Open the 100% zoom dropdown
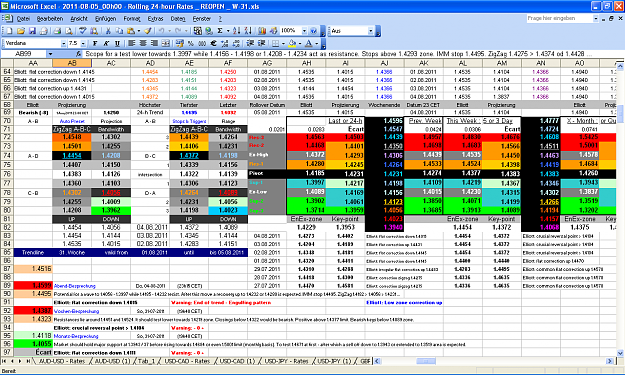The width and height of the screenshot is (625, 375). click(x=304, y=31)
